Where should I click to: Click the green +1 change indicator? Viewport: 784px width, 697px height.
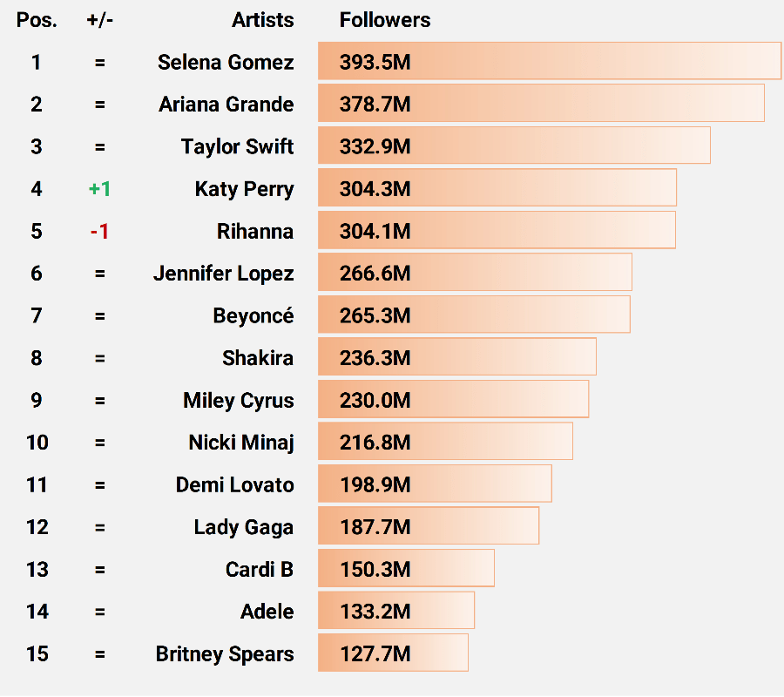(x=100, y=189)
